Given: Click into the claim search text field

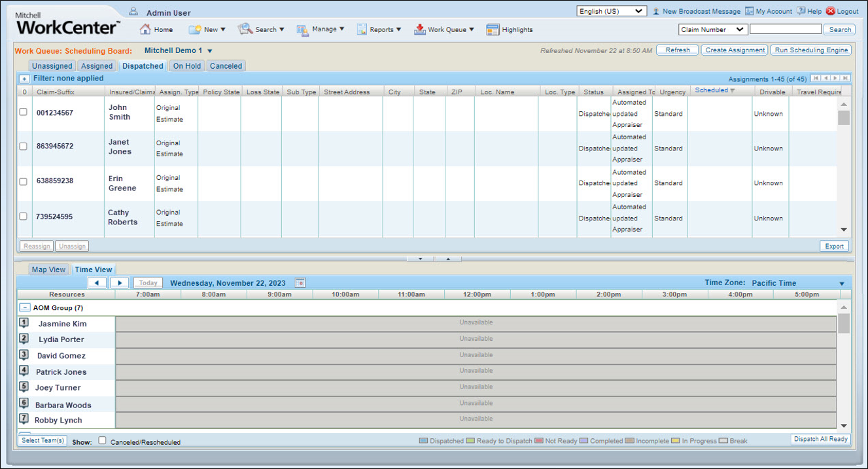Looking at the screenshot, I should pos(785,29).
